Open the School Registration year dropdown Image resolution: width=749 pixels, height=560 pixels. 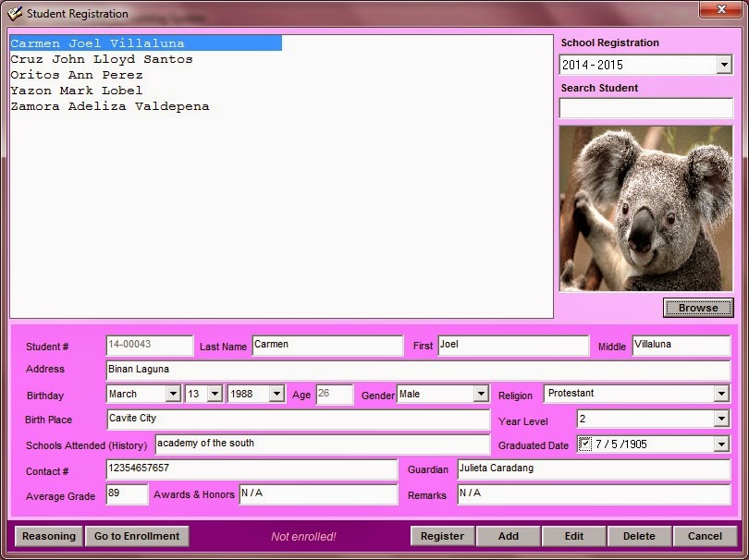tap(724, 65)
